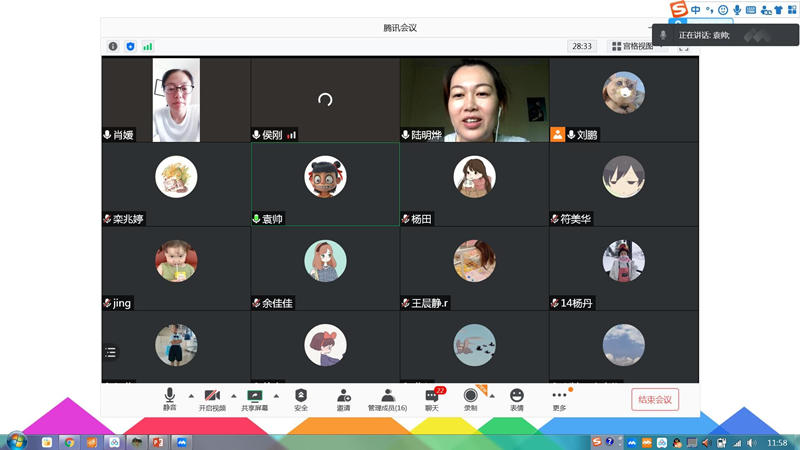The width and height of the screenshot is (800, 450).
Task: Click the blue security shield in top bar
Action: click(130, 46)
